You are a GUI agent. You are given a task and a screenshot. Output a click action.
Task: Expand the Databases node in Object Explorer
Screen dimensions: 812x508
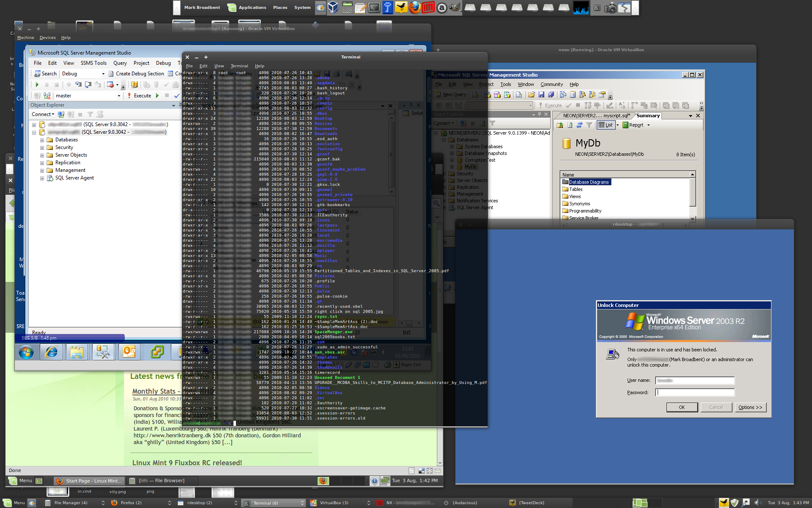point(42,140)
